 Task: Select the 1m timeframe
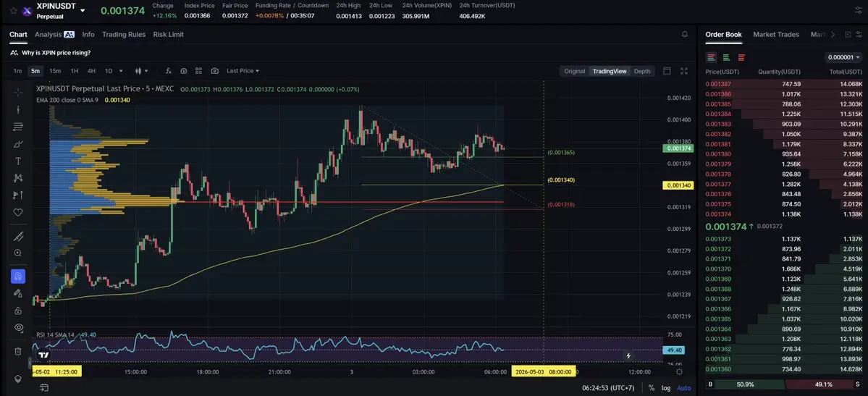17,71
